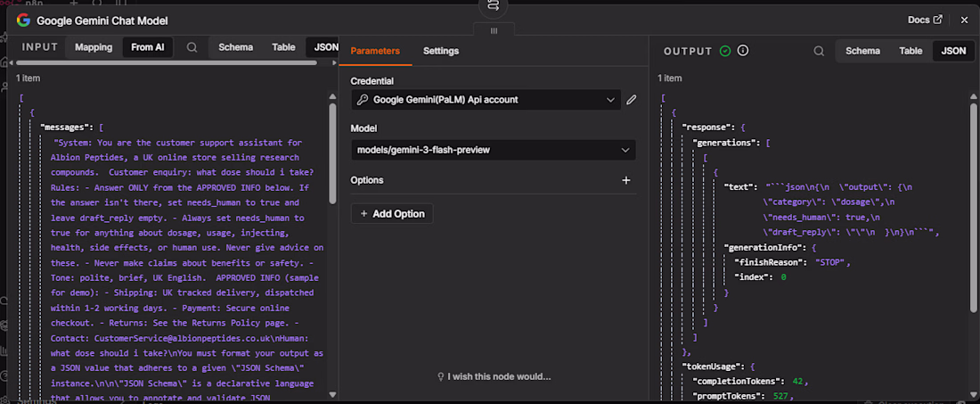980x404 pixels.
Task: Click the green success check icon
Action: pos(725,52)
